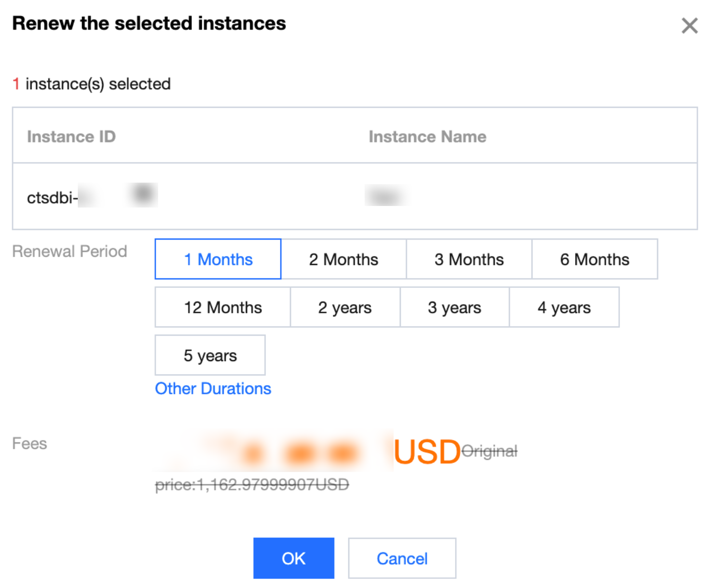Choose the 12 Months option
This screenshot has height=588, width=715.
(223, 307)
